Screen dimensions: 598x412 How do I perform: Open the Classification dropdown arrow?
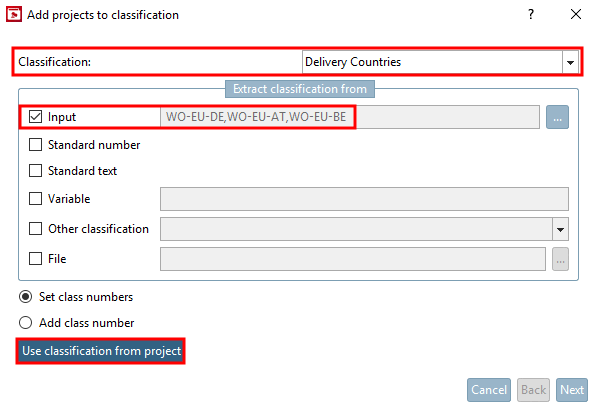(570, 62)
